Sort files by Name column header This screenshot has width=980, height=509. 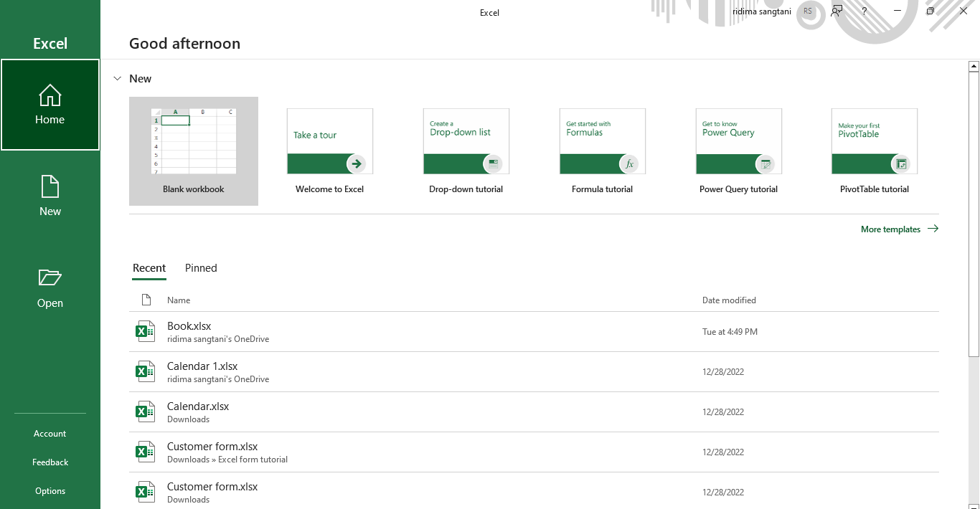point(179,300)
